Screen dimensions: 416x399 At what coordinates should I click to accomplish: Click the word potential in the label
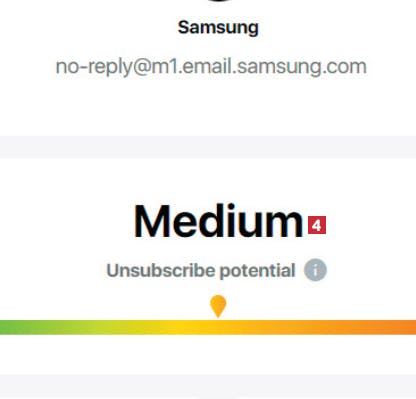point(257,270)
